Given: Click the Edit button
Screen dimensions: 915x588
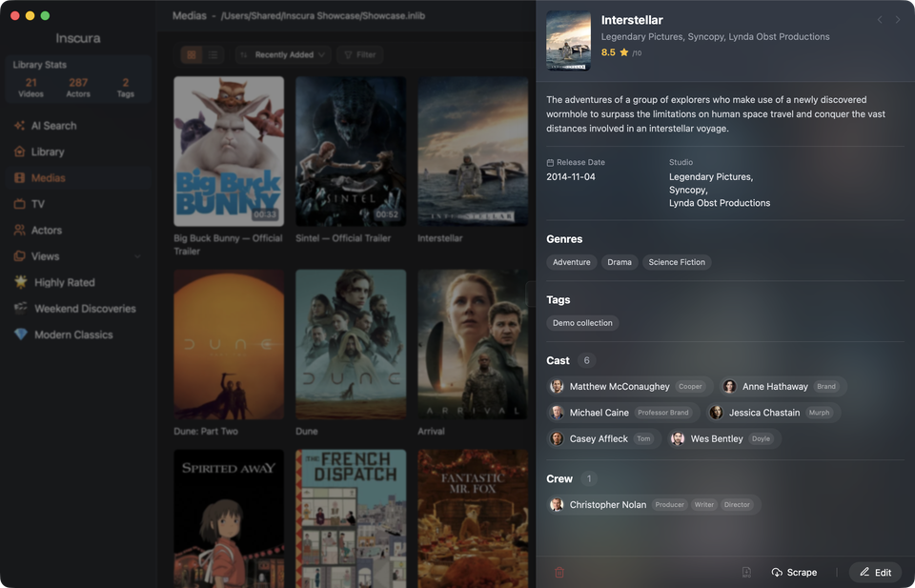Looking at the screenshot, I should tap(875, 572).
